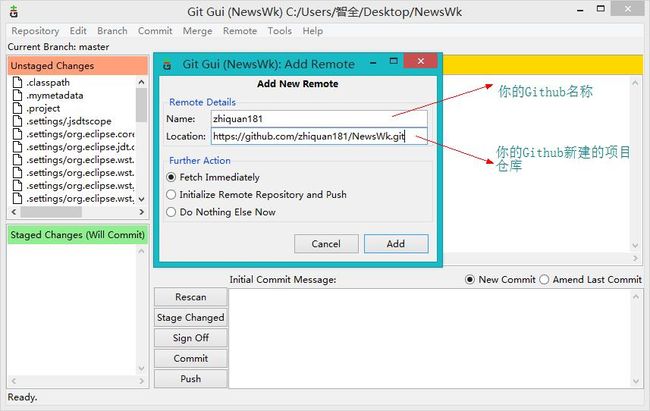
Task: Open the Remote menu
Action: pyautogui.click(x=240, y=31)
